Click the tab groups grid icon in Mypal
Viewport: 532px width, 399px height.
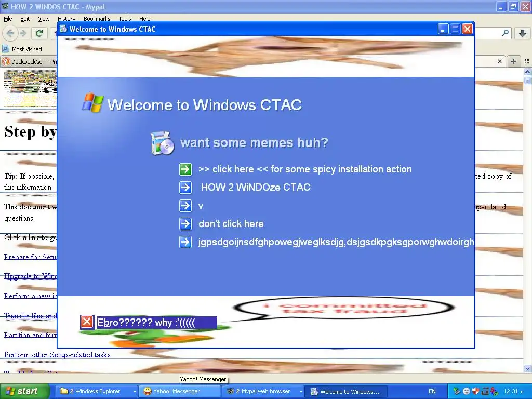(x=527, y=61)
